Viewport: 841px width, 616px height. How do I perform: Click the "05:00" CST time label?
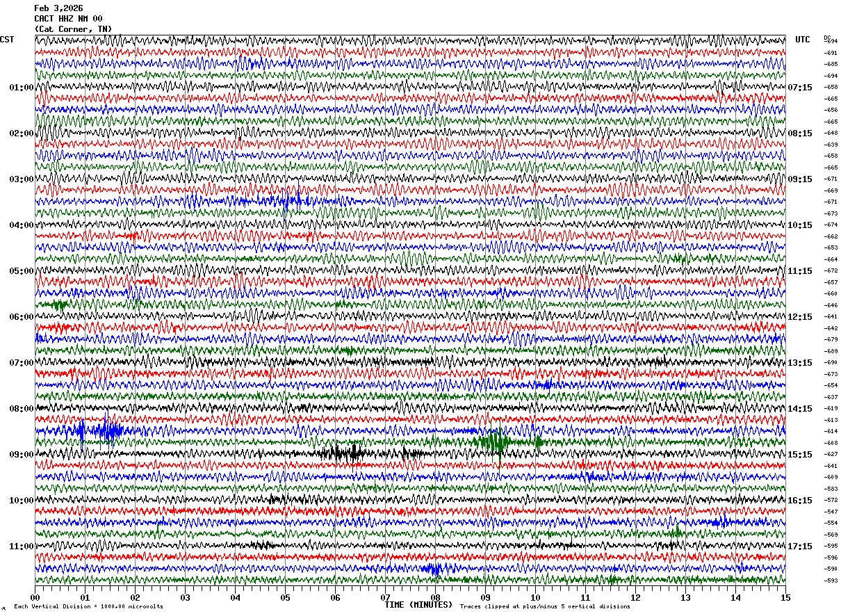21,271
